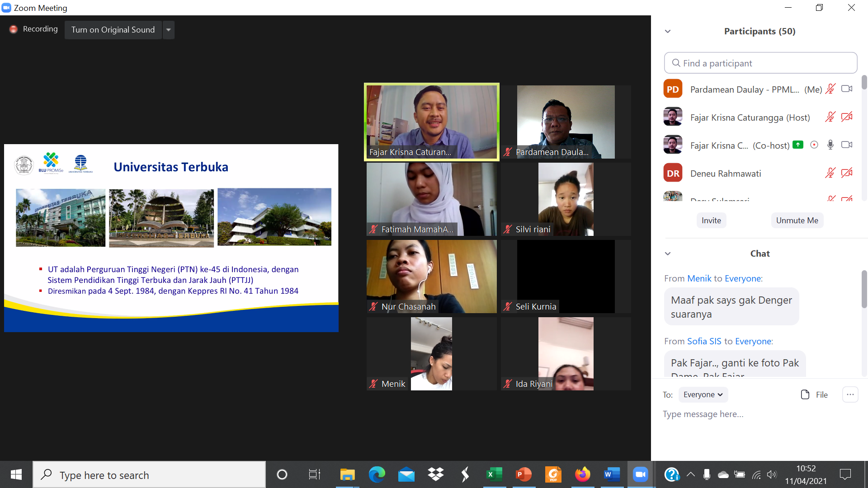Click green screen-share icon beside Co-host
Screen dimensions: 868x488
(x=798, y=145)
